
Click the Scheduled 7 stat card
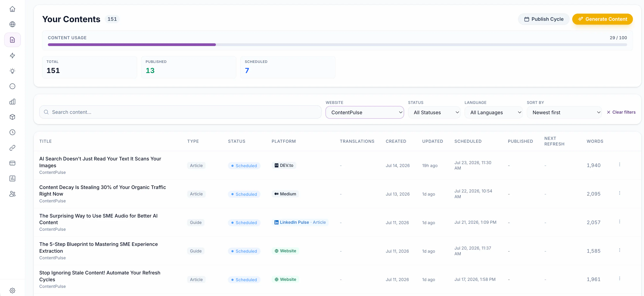click(x=288, y=67)
